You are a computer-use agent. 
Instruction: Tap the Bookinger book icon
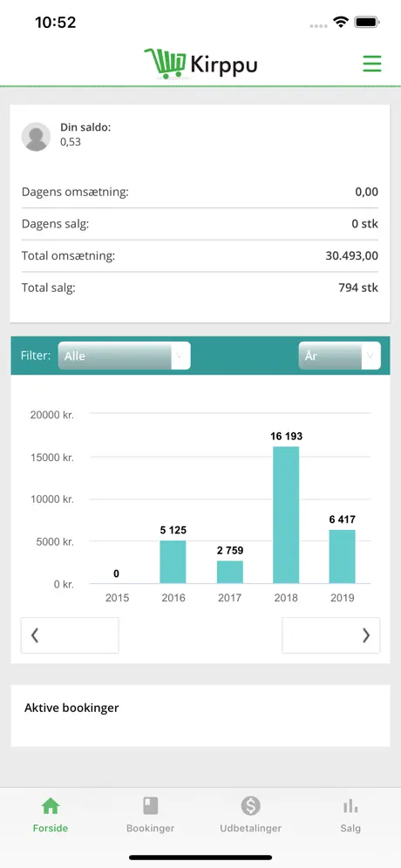150,806
